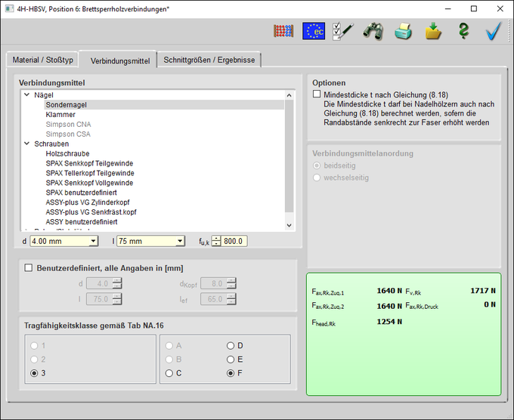Click the red-blue grid icon in toolbar
Image resolution: width=514 pixels, height=420 pixels.
point(283,31)
